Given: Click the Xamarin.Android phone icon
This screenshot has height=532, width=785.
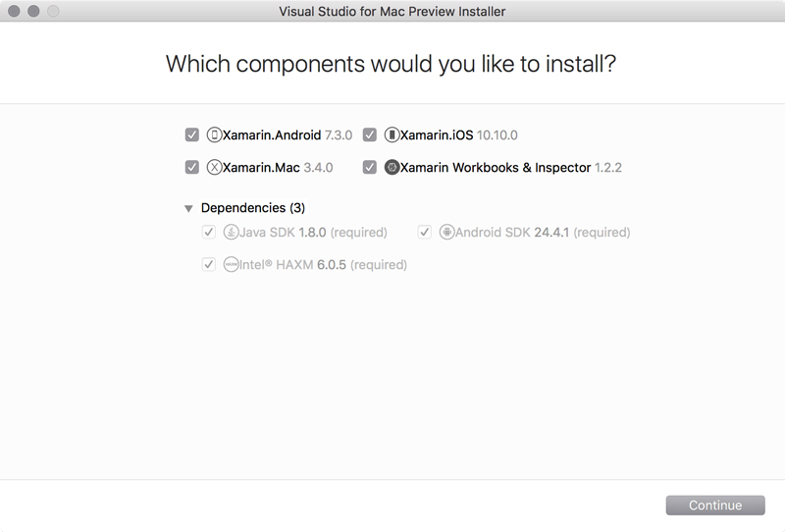Looking at the screenshot, I should click(214, 134).
